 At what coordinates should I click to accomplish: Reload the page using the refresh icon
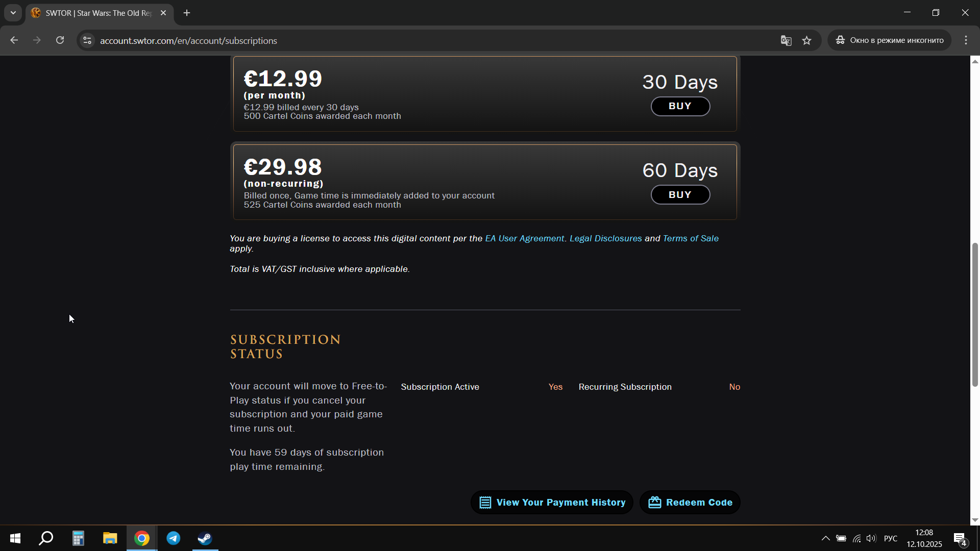[60, 40]
